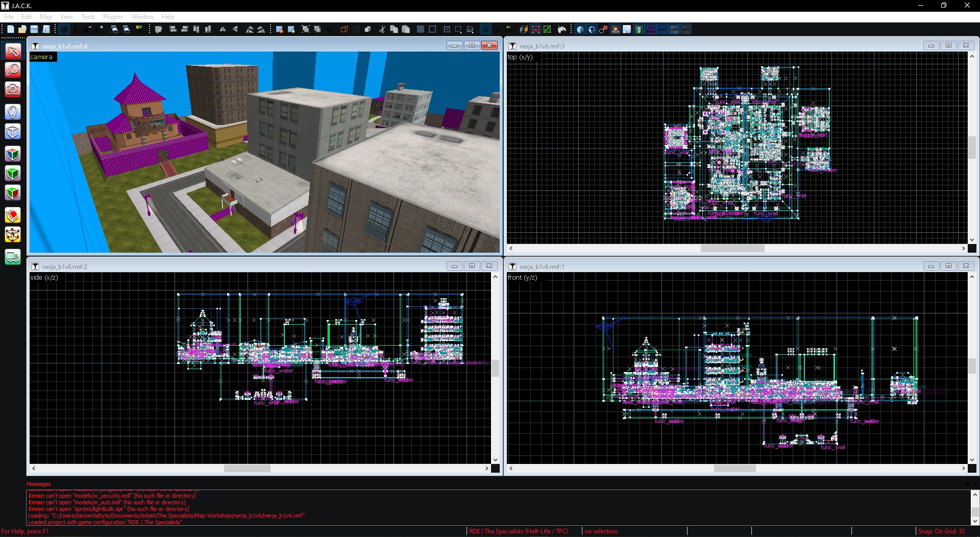Screen dimensions: 980x537
Task: Activate the Camera tool in sidebar
Action: coord(13,90)
